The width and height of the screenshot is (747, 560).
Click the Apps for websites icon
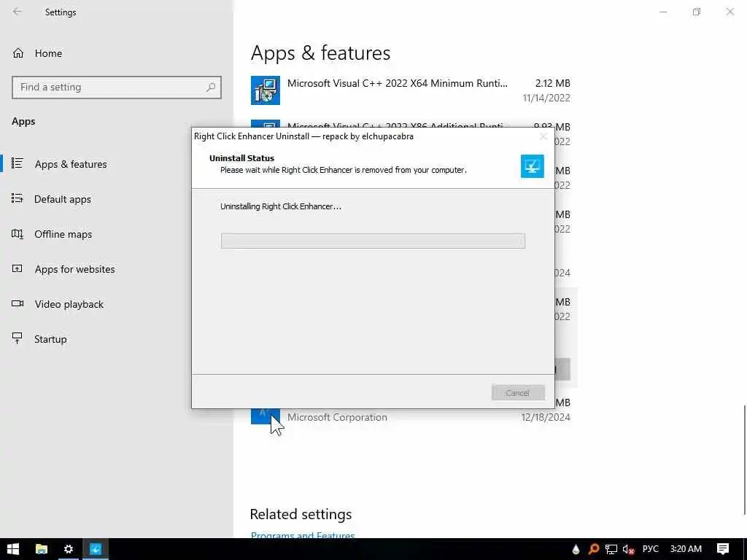[18, 268]
